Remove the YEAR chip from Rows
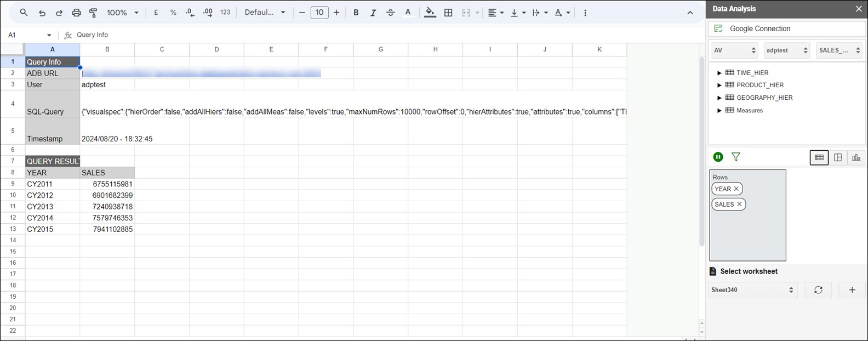This screenshot has width=868, height=341. (x=736, y=189)
